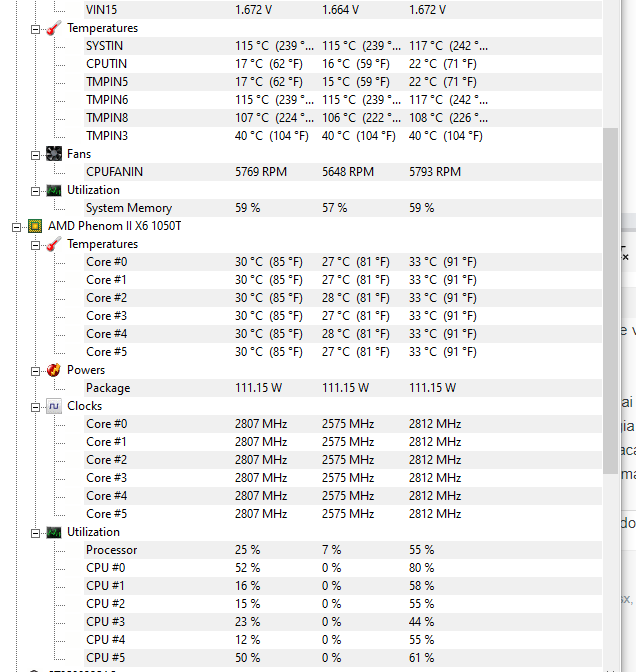This screenshot has width=636, height=672.
Task: Select the TMPIN8 sensor label
Action: coord(107,118)
